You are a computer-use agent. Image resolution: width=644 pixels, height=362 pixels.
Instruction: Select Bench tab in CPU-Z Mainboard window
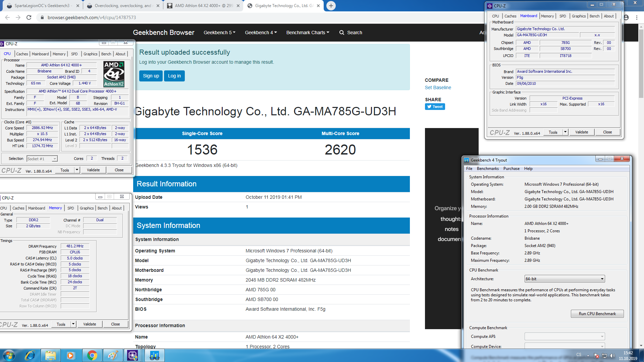coord(594,16)
